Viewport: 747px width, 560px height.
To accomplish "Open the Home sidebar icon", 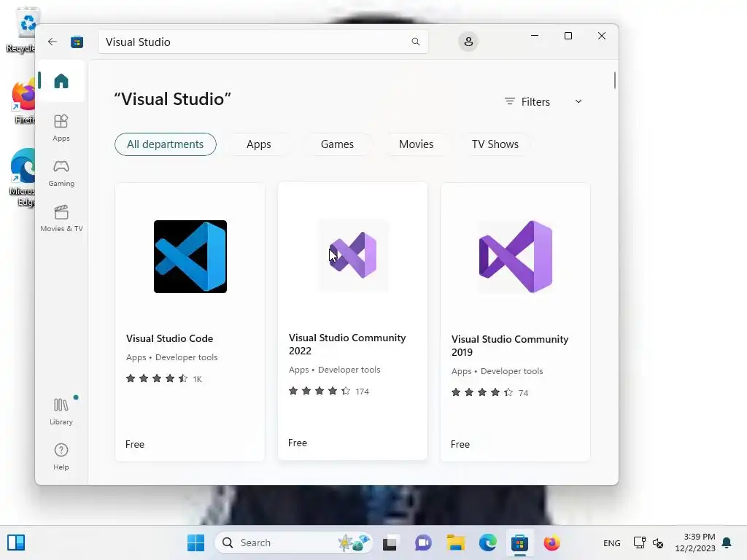I will pyautogui.click(x=61, y=81).
